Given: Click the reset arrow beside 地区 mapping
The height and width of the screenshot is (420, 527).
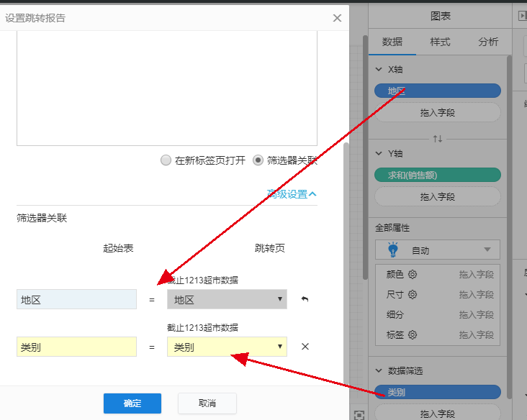Looking at the screenshot, I should pos(305,299).
